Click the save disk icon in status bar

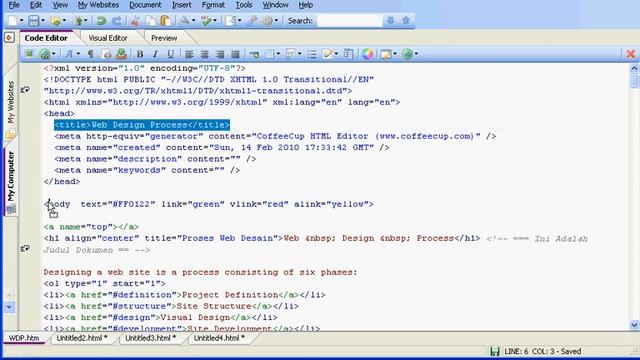[495, 351]
